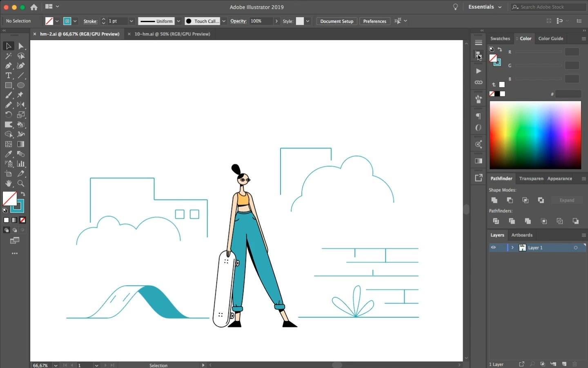Image resolution: width=588 pixels, height=368 pixels.
Task: Set paint mode to Gradient in toolbar
Action: pyautogui.click(x=14, y=220)
